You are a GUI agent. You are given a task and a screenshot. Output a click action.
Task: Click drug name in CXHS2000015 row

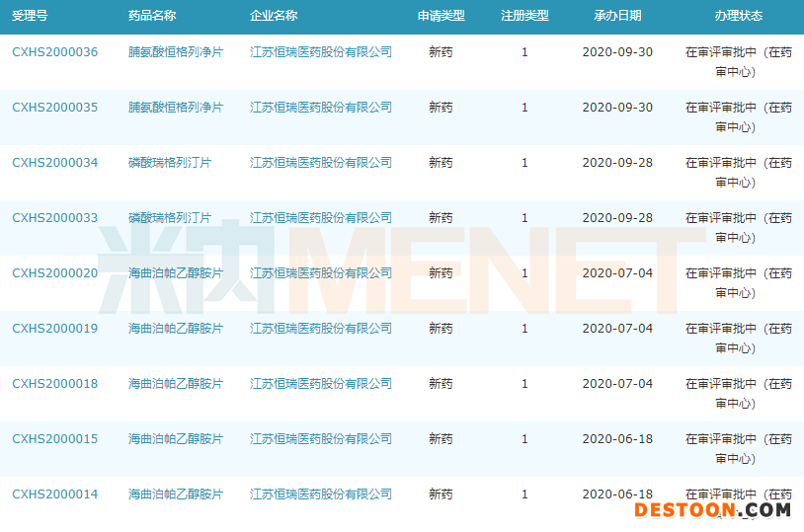tap(176, 439)
